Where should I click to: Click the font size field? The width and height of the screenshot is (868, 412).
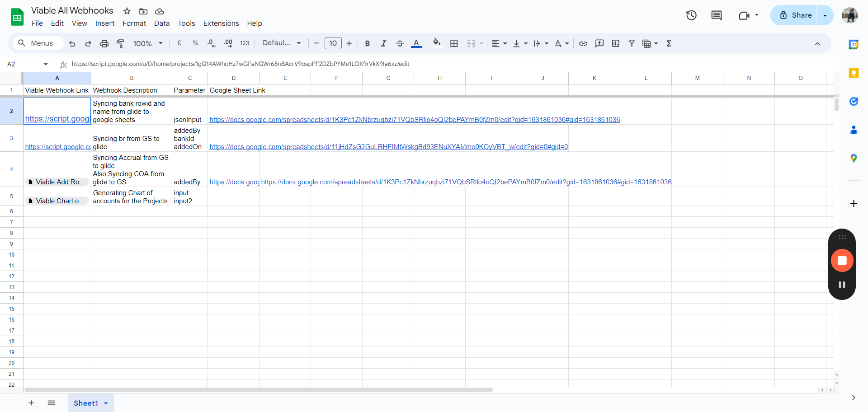pyautogui.click(x=333, y=43)
